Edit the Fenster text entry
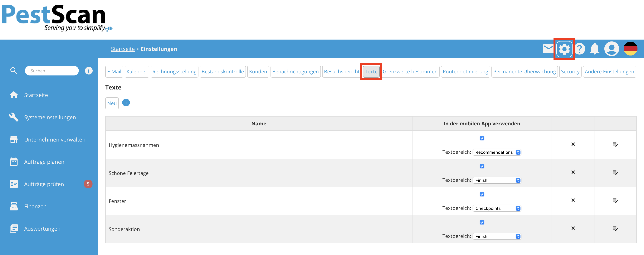Screen dimensions: 644x255 615,200
